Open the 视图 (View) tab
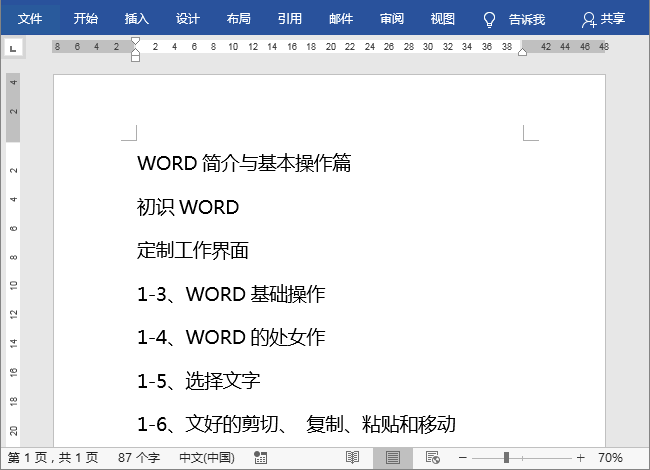 tap(443, 19)
